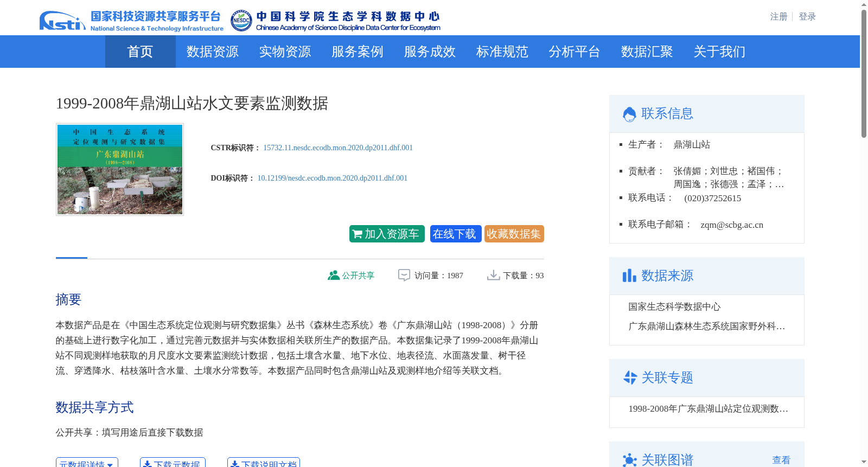Click the 数据来源 bar chart icon
The height and width of the screenshot is (467, 868).
point(629,276)
